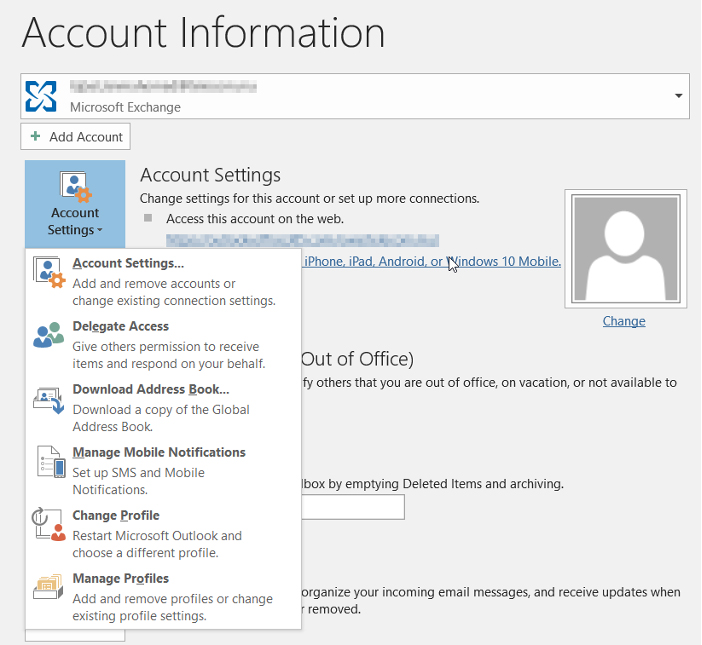Click the Account Settings heading text
The image size is (702, 645).
[210, 175]
